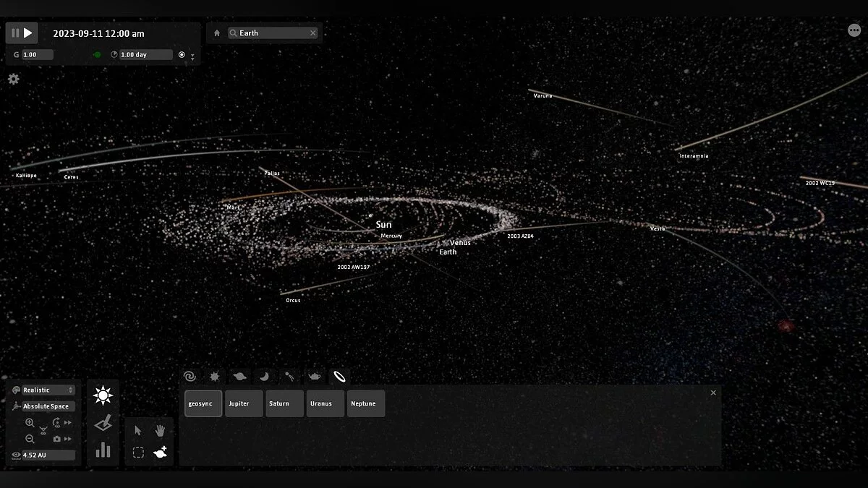Viewport: 868px width, 488px height.
Task: Switch to the galaxies category tab
Action: (190, 377)
